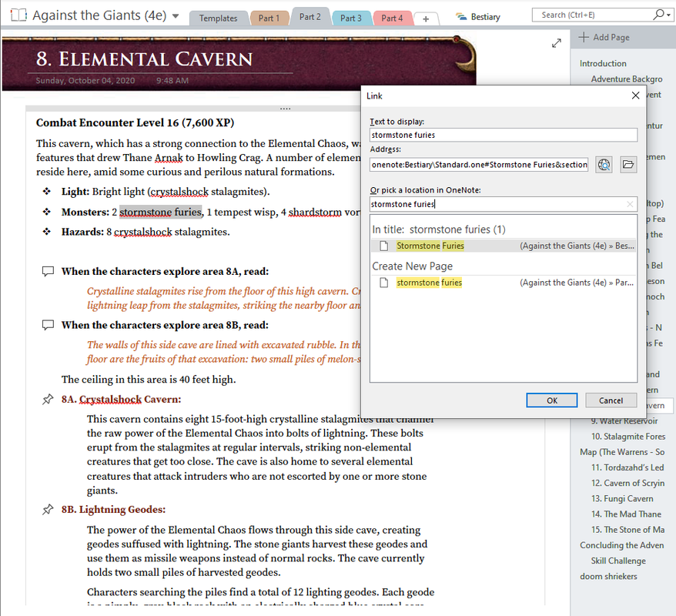Click the note container handle dots
This screenshot has width=676, height=616.
(285, 109)
